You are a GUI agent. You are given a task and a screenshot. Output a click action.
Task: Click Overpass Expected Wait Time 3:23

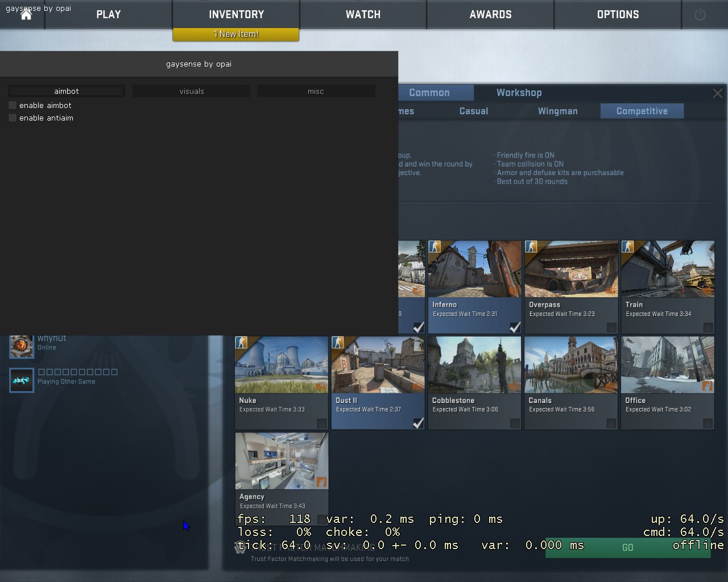[x=562, y=314]
